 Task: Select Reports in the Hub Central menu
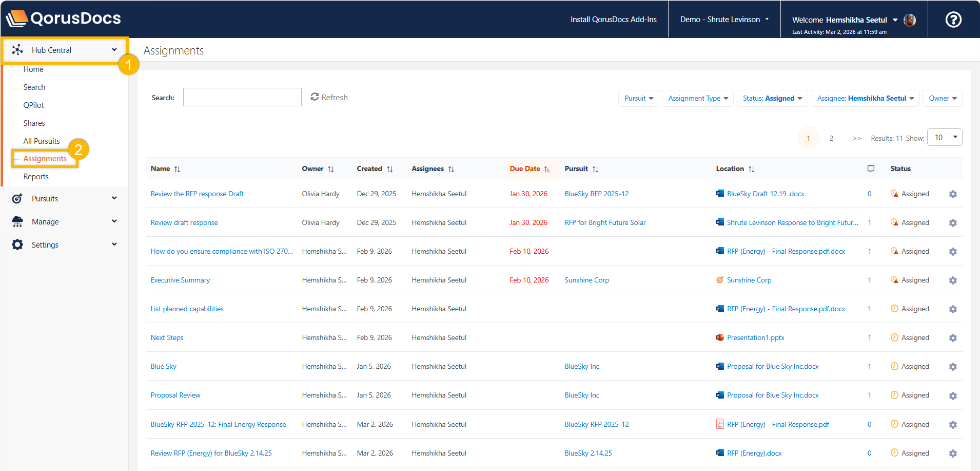click(36, 177)
